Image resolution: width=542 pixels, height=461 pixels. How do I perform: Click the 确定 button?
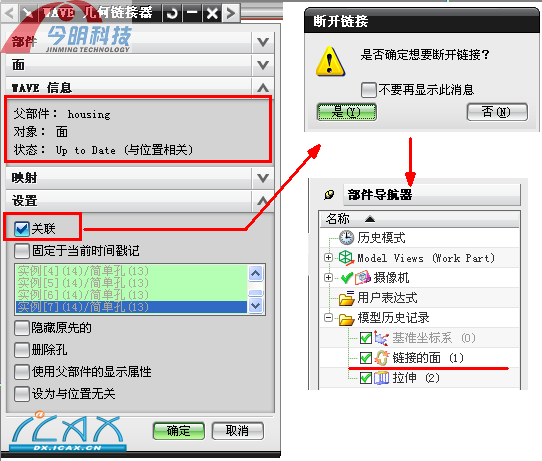179,431
